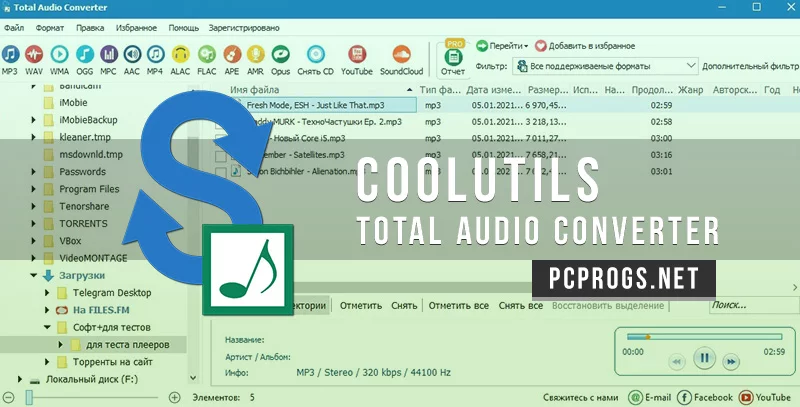
Task: Click the zoom slider handle
Action: [x=29, y=397]
